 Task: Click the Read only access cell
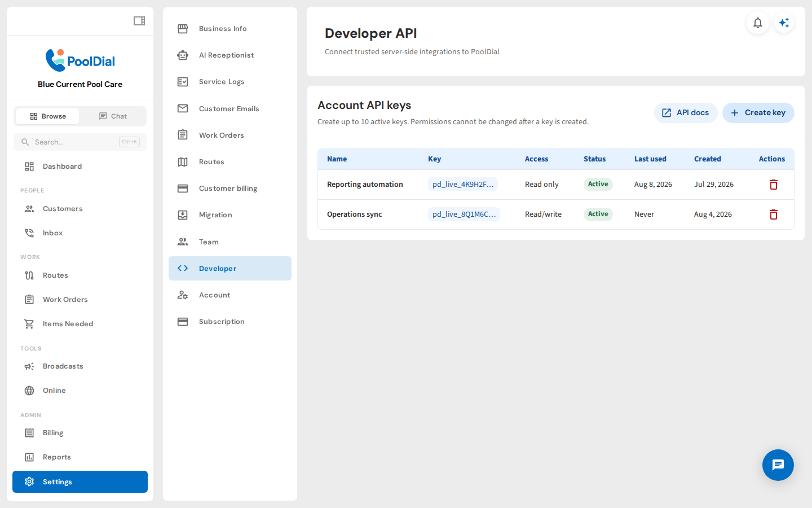pos(542,185)
